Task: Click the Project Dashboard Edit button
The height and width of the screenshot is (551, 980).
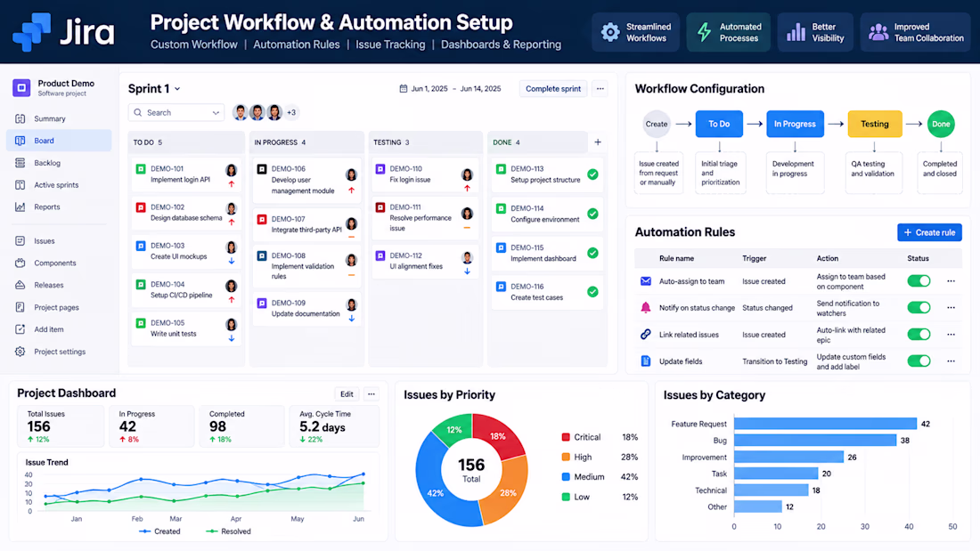Action: (x=347, y=394)
